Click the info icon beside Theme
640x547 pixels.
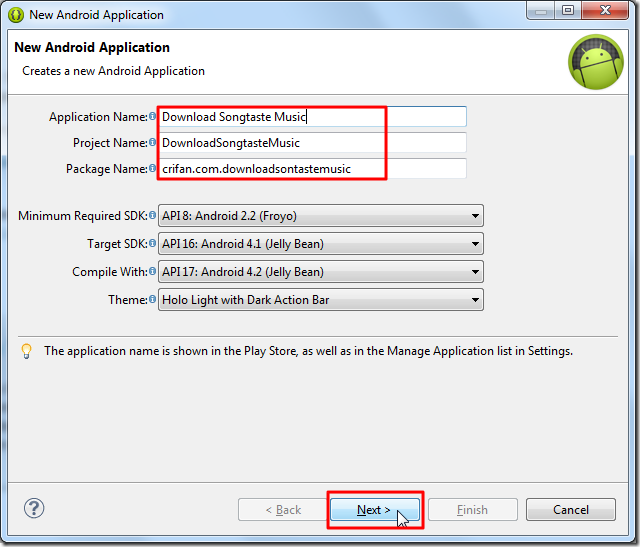coord(153,299)
